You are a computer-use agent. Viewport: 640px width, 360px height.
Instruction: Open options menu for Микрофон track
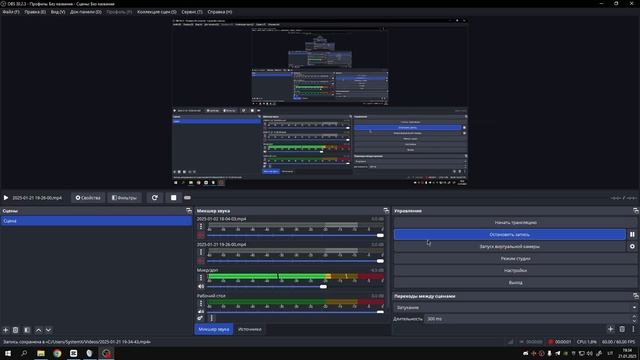[200, 278]
